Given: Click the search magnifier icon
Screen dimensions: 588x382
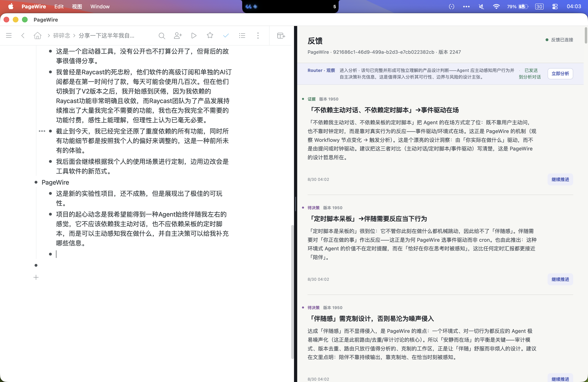Looking at the screenshot, I should click(162, 36).
